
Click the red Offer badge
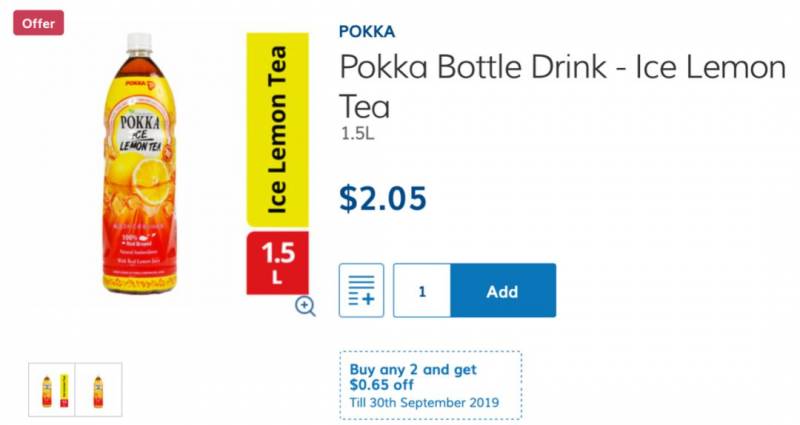[x=38, y=23]
